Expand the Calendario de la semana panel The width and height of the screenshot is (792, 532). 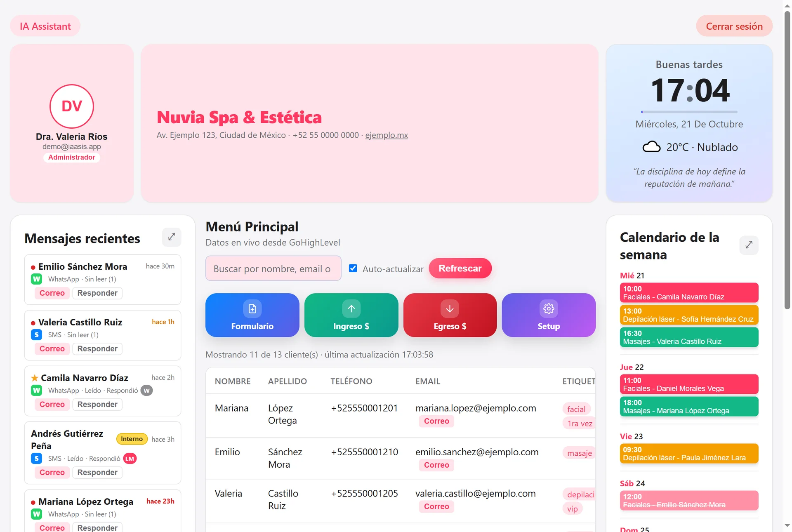tap(749, 245)
